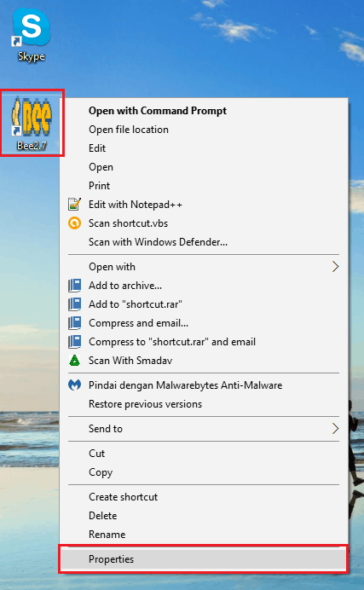Click the WinRAR icon beside Compress and email...
The image size is (364, 590).
[x=74, y=323]
